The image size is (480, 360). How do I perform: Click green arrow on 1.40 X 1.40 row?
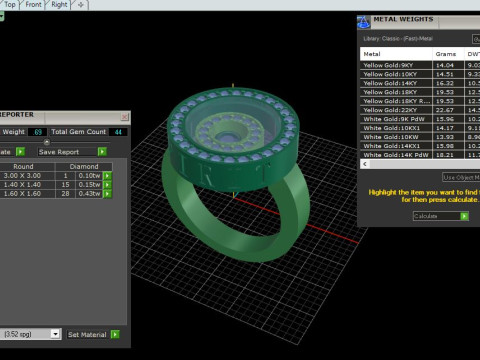coord(107,185)
